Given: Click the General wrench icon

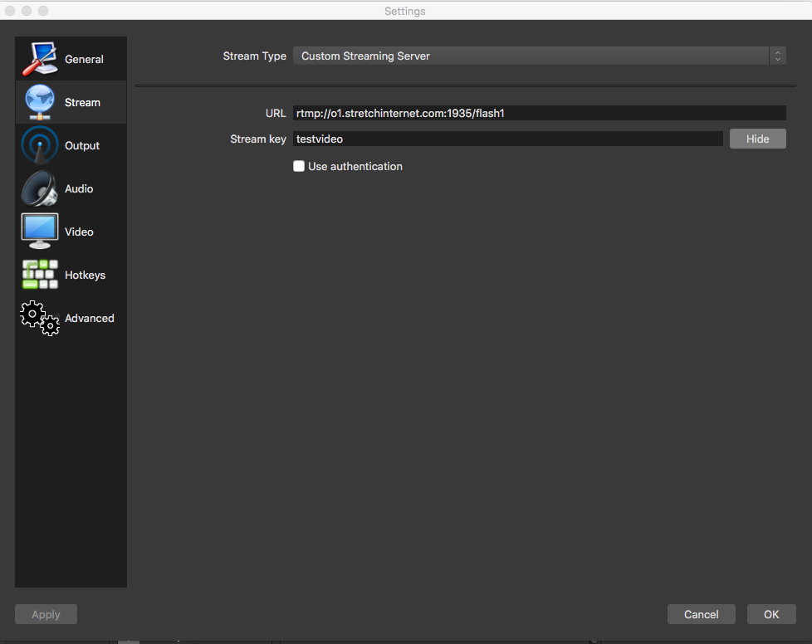Looking at the screenshot, I should 39,59.
